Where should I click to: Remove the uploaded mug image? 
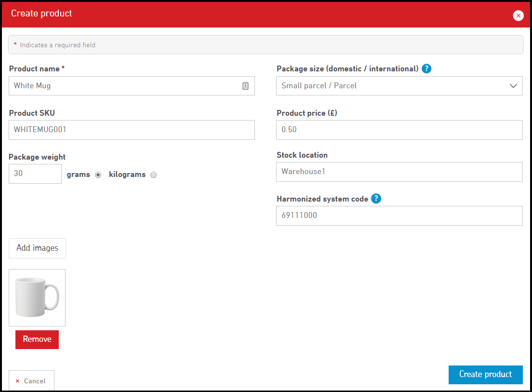tap(37, 339)
